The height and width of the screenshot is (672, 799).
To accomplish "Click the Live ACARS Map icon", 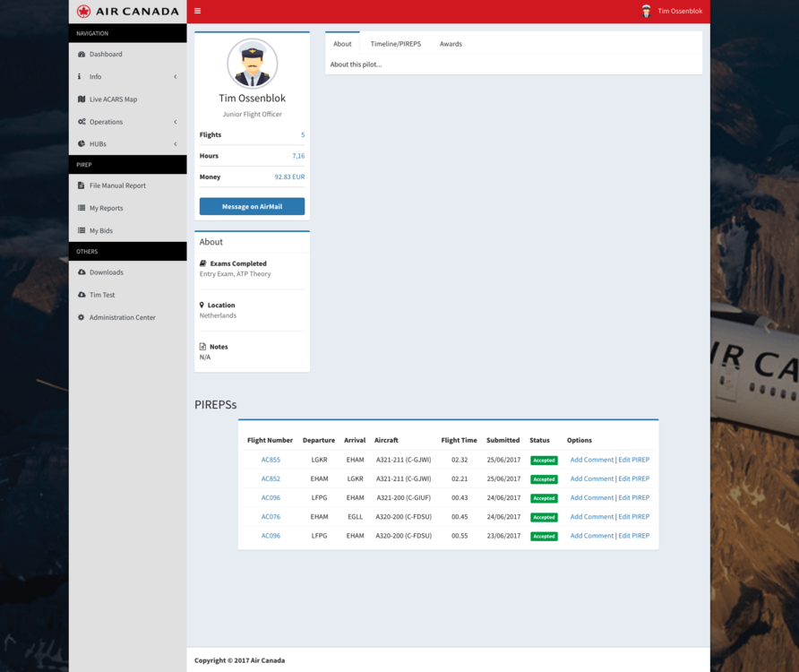I will [82, 99].
